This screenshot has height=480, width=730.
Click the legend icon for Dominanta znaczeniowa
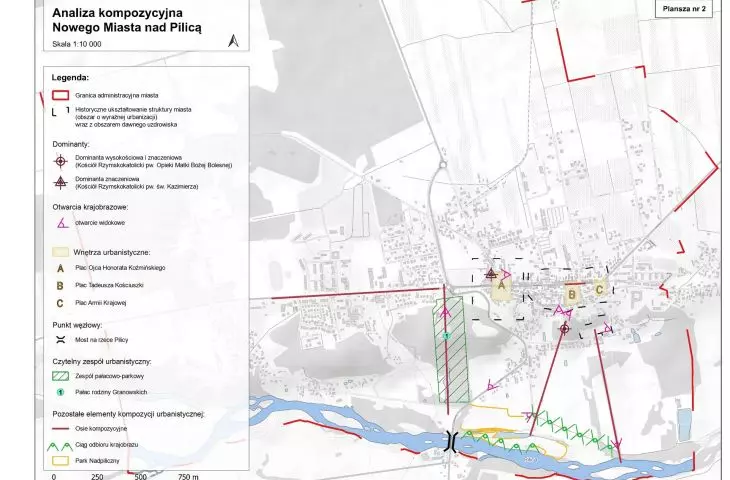pyautogui.click(x=60, y=183)
